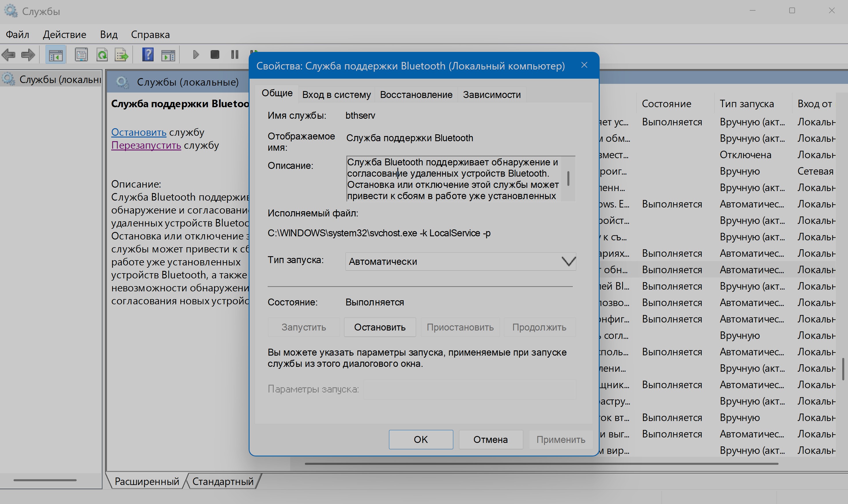
Task: Open the Действие menu
Action: (65, 35)
